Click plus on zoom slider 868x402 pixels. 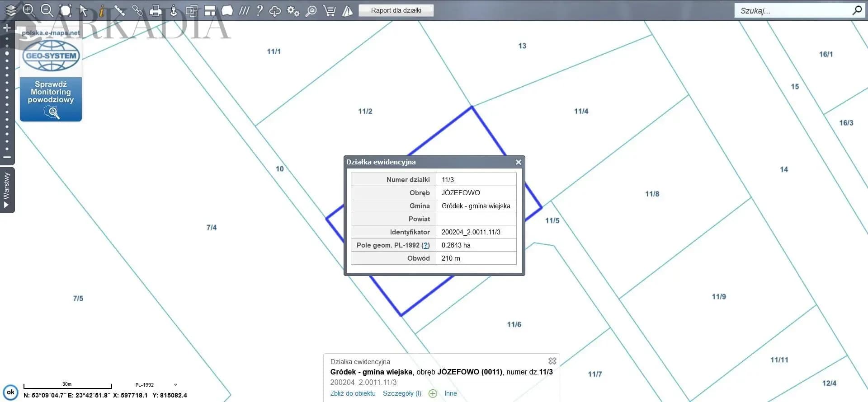click(7, 28)
